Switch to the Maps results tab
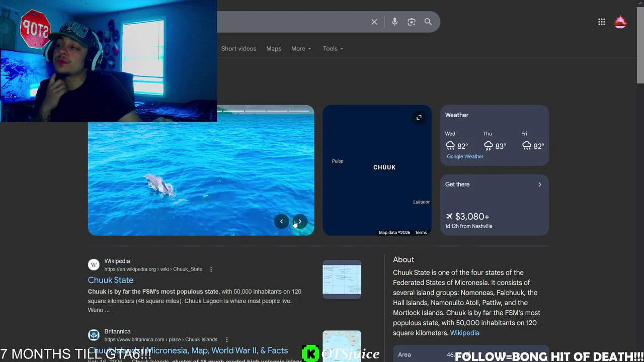This screenshot has width=644, height=362. pyautogui.click(x=274, y=49)
